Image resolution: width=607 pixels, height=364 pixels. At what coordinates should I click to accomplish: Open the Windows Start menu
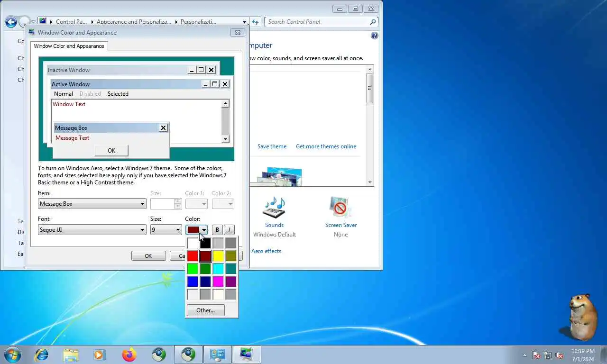(x=13, y=355)
